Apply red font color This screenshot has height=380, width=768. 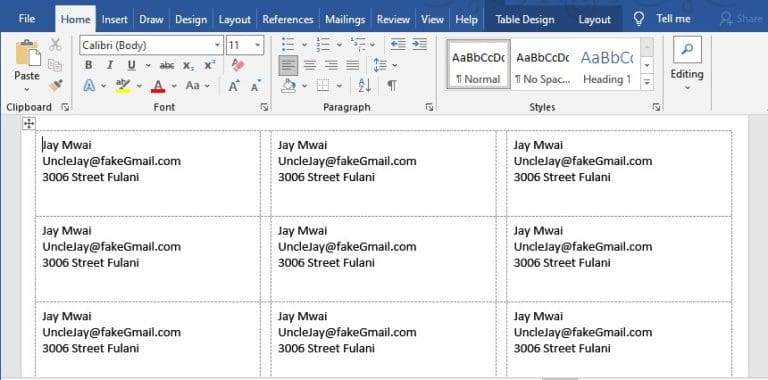click(x=158, y=86)
